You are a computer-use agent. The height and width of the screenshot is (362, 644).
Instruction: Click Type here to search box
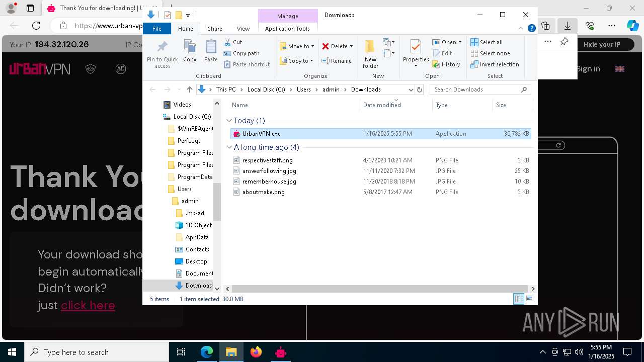[x=97, y=352]
